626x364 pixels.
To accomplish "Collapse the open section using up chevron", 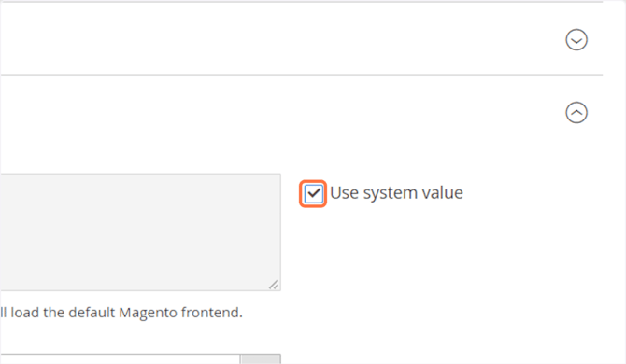I will (x=576, y=112).
